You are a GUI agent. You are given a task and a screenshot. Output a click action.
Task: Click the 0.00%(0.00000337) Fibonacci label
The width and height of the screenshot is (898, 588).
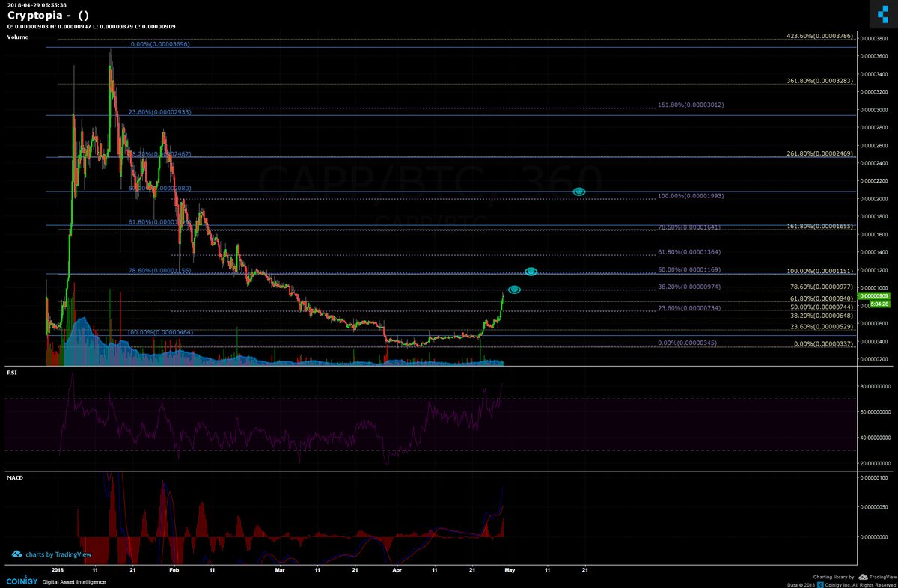[824, 343]
